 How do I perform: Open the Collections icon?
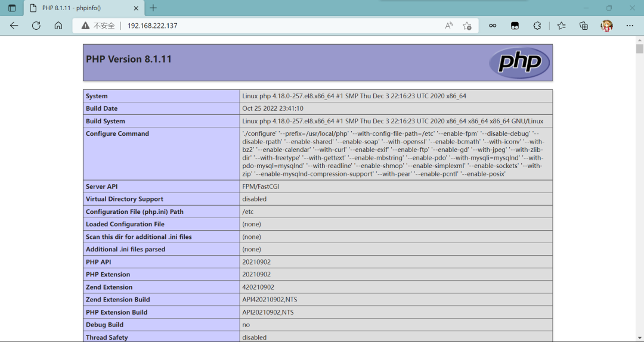coord(584,26)
